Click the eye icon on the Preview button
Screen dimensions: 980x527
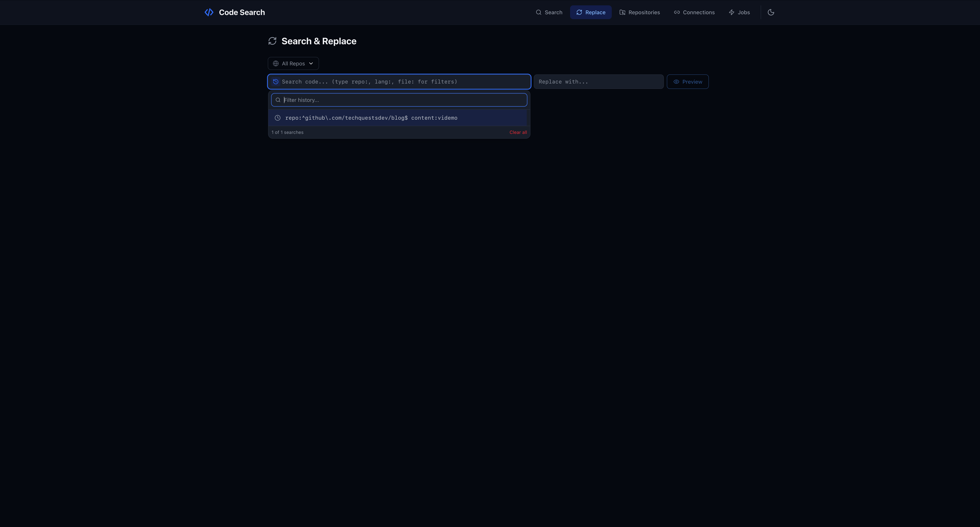(676, 82)
